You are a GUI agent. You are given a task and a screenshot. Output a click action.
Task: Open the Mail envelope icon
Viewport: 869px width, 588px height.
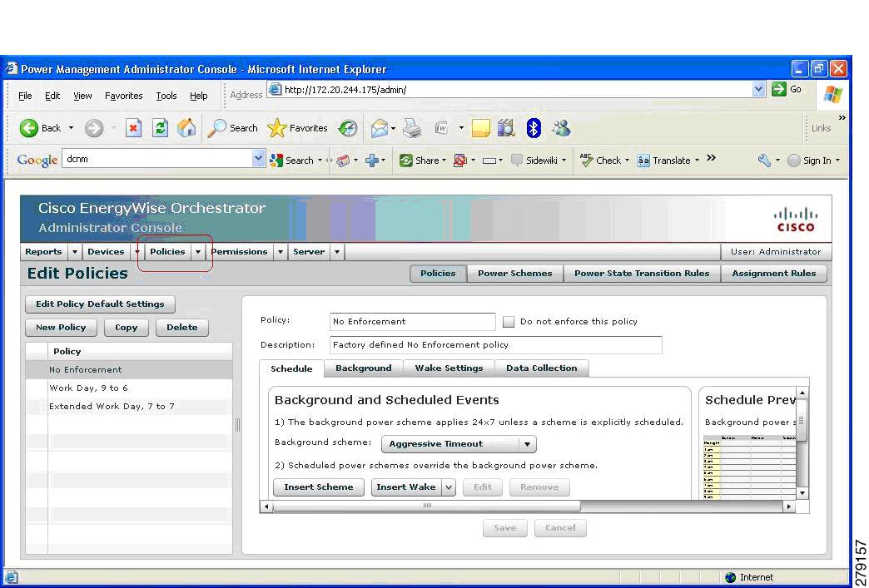[380, 128]
